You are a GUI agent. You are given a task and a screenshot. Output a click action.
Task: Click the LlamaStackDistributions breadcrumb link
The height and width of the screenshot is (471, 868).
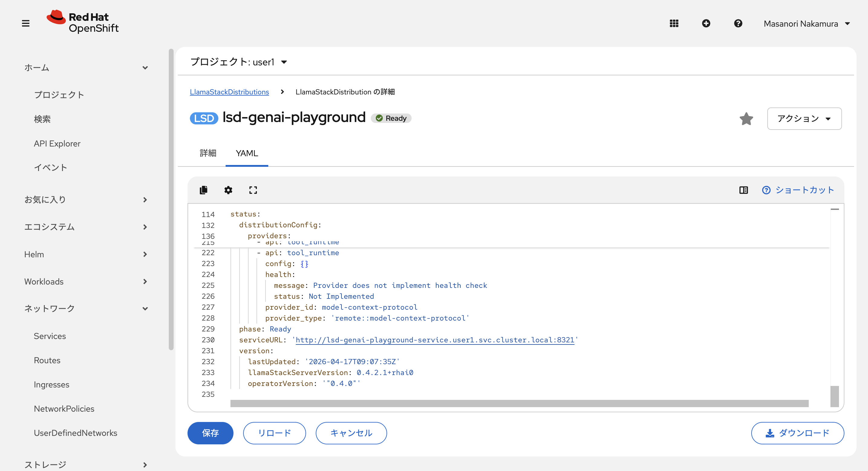click(229, 92)
